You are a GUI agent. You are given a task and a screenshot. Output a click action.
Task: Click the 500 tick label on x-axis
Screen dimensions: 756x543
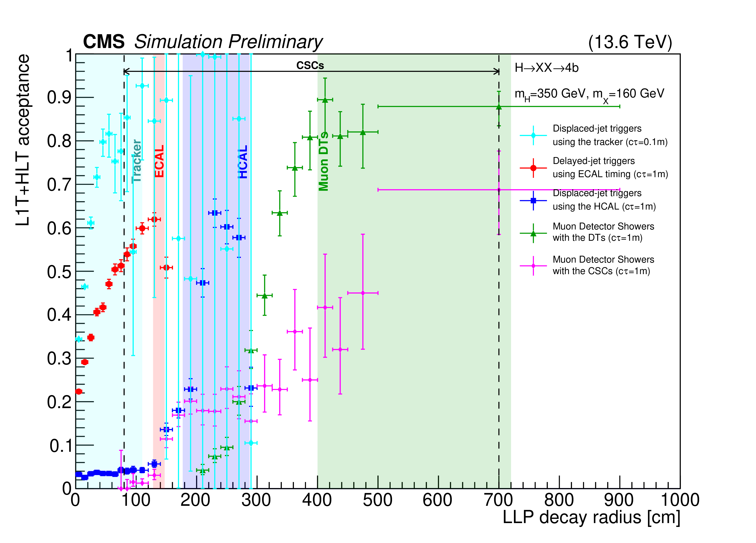click(377, 500)
